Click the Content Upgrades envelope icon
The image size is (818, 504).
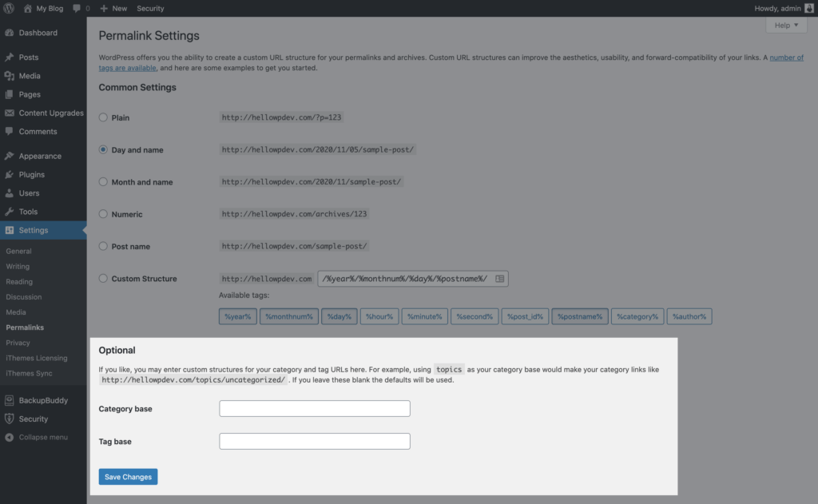[10, 113]
